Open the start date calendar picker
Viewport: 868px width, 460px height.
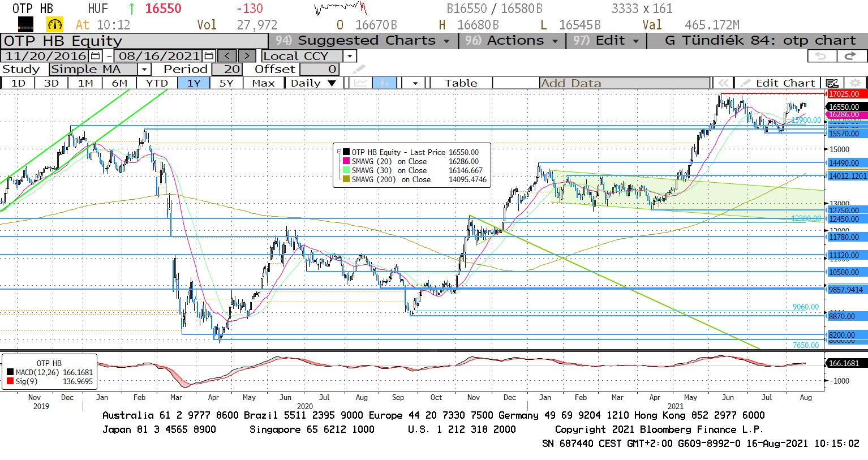click(x=95, y=56)
